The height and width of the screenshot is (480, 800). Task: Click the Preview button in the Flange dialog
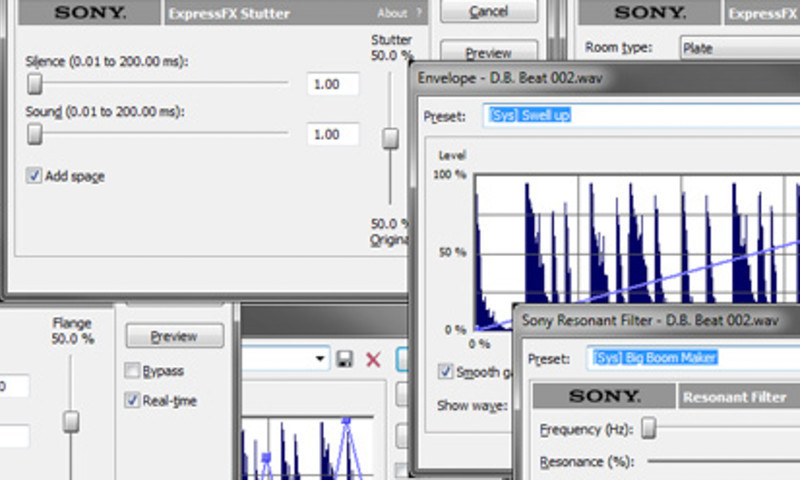174,336
